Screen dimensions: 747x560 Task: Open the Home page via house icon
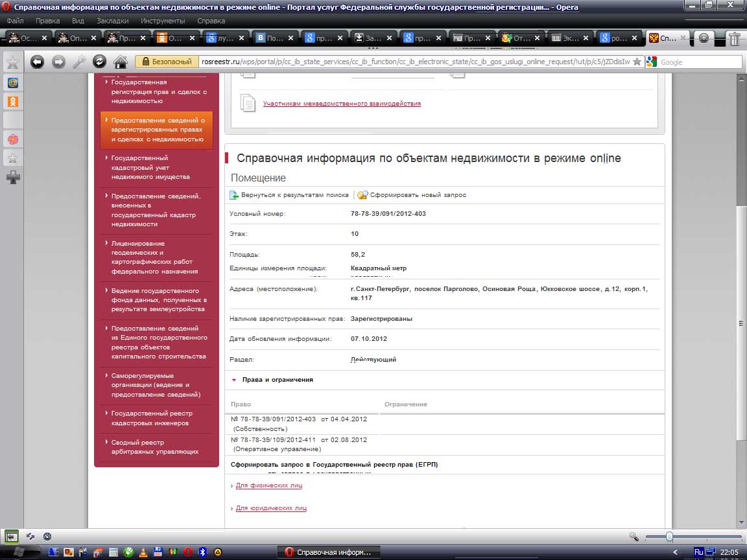point(120,62)
